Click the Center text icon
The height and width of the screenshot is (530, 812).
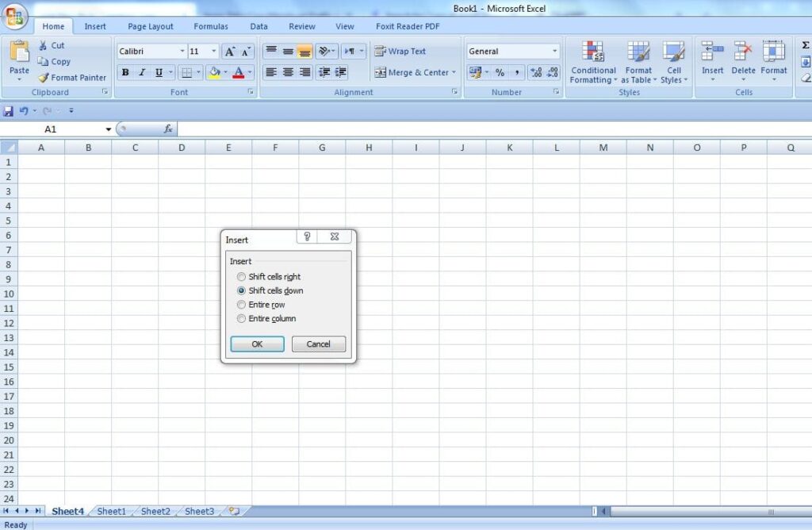[288, 72]
